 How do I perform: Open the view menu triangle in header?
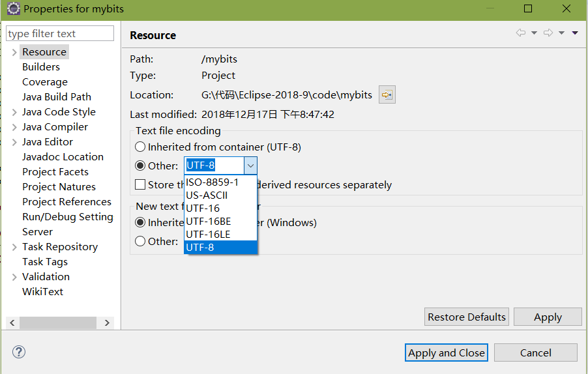(575, 33)
